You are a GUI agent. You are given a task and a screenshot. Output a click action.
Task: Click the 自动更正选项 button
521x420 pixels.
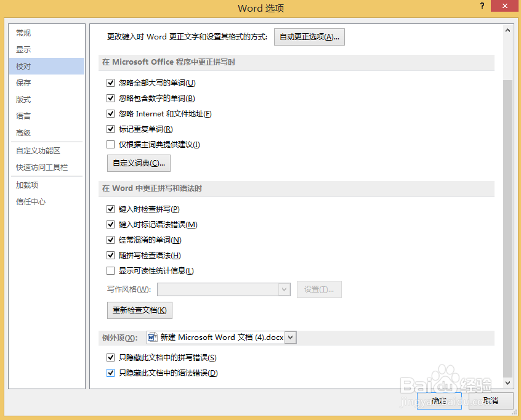[x=309, y=36]
